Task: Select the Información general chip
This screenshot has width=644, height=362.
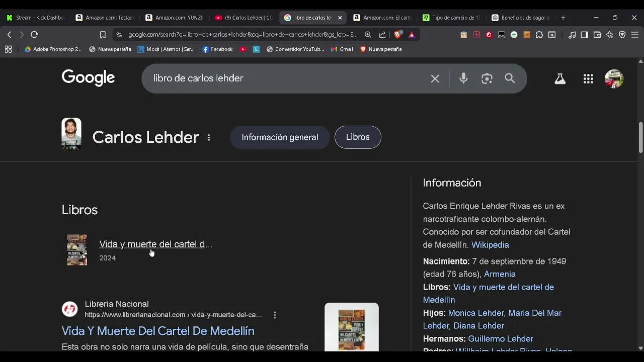Action: point(280,137)
